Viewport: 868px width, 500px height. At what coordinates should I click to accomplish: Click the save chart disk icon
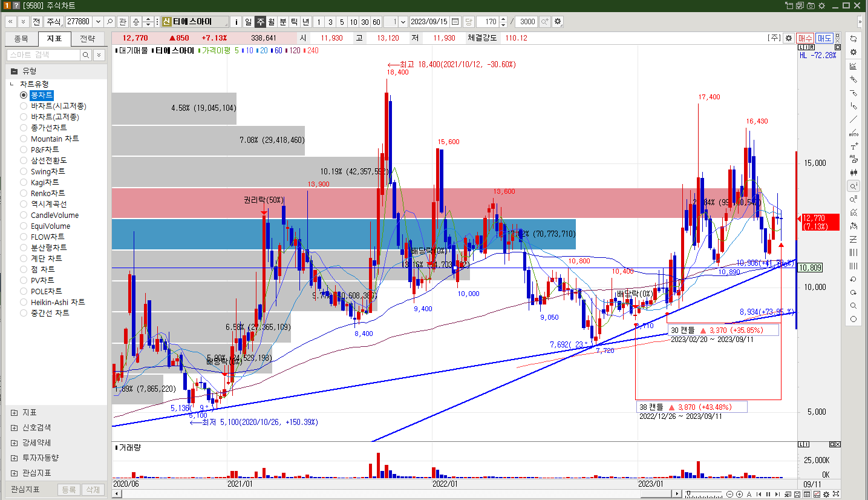click(797, 494)
